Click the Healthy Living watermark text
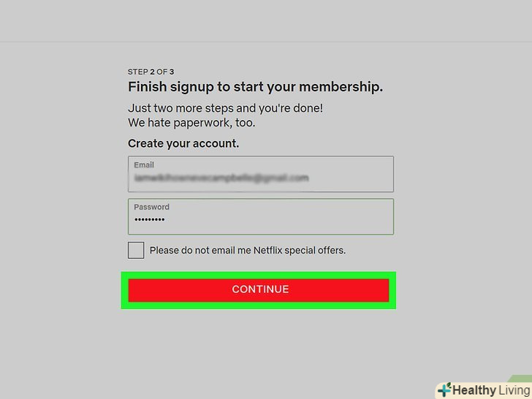This screenshot has width=532, height=399. (x=491, y=390)
